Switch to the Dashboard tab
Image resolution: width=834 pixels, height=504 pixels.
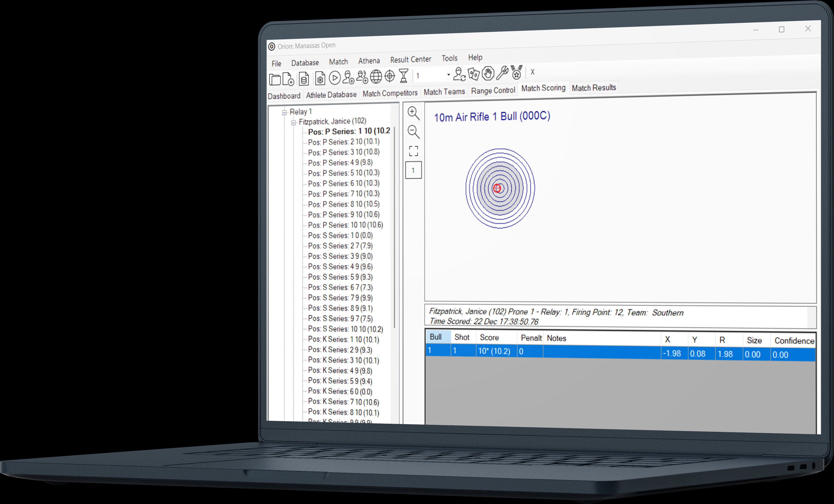[284, 96]
